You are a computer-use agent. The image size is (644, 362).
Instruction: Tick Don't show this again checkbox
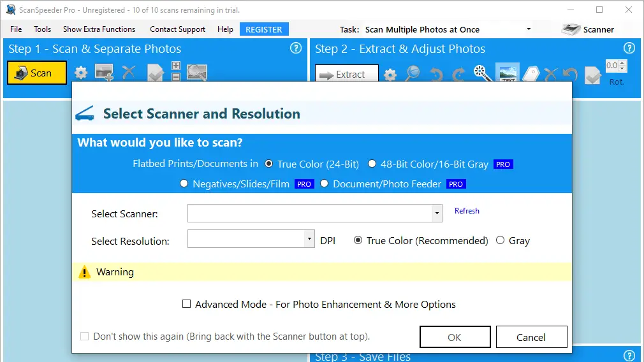pyautogui.click(x=84, y=336)
